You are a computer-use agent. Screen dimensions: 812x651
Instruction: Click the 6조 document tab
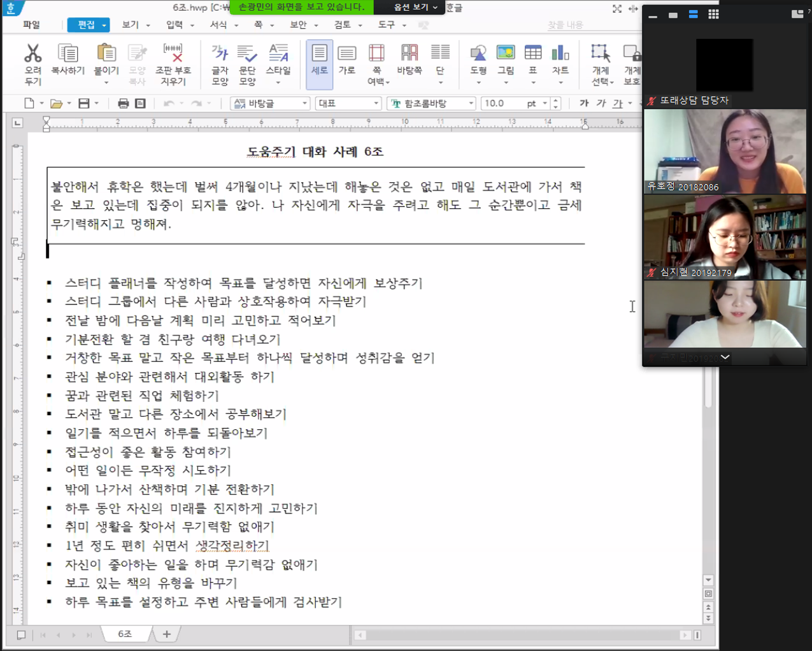(x=125, y=634)
